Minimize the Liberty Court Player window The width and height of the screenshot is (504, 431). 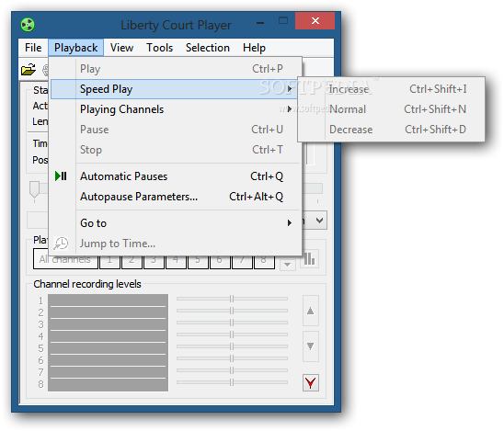point(260,22)
